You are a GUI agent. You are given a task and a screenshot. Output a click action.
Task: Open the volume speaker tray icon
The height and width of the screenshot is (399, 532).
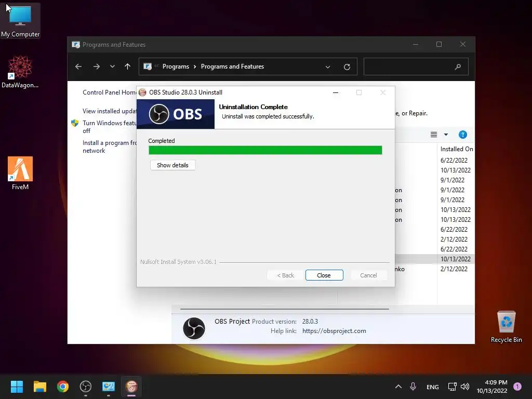[x=465, y=387]
